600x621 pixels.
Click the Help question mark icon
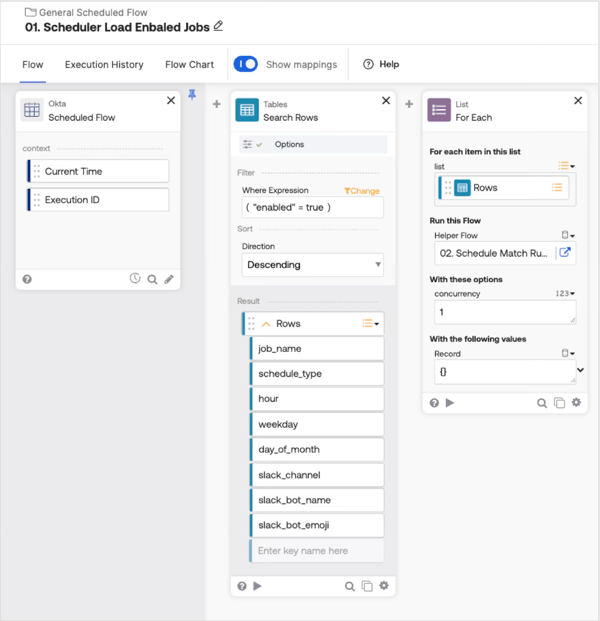[x=368, y=64]
